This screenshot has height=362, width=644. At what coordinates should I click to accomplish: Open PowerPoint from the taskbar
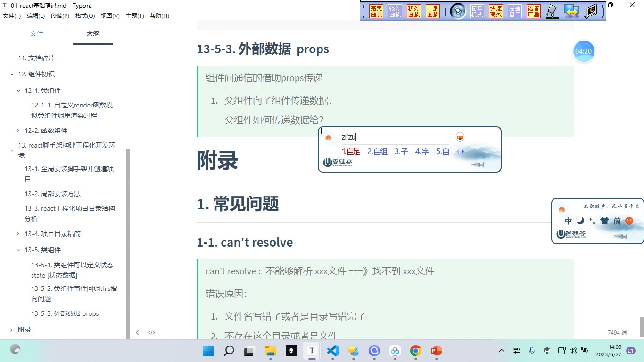436,351
